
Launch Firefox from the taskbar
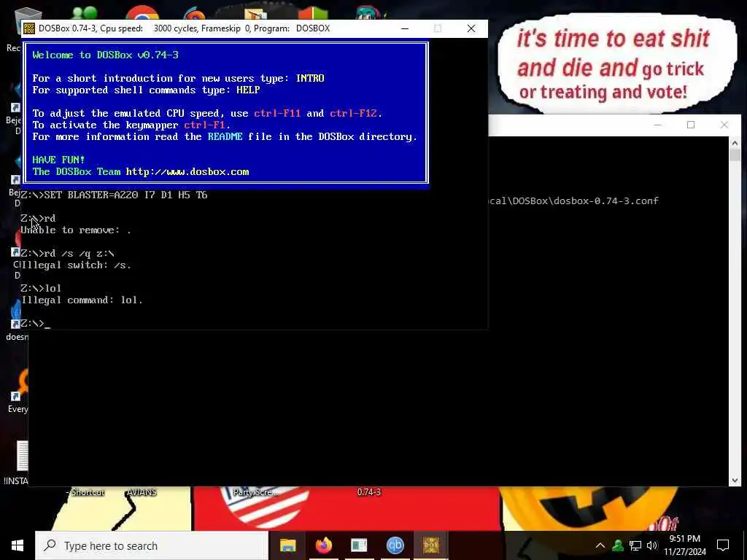[323, 545]
